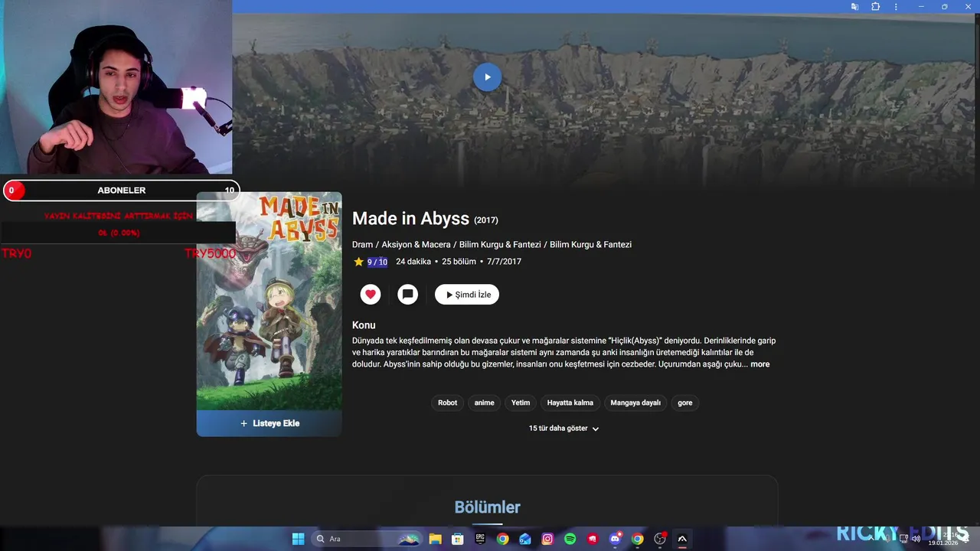Open the red app icon next to Spotify

(x=593, y=539)
